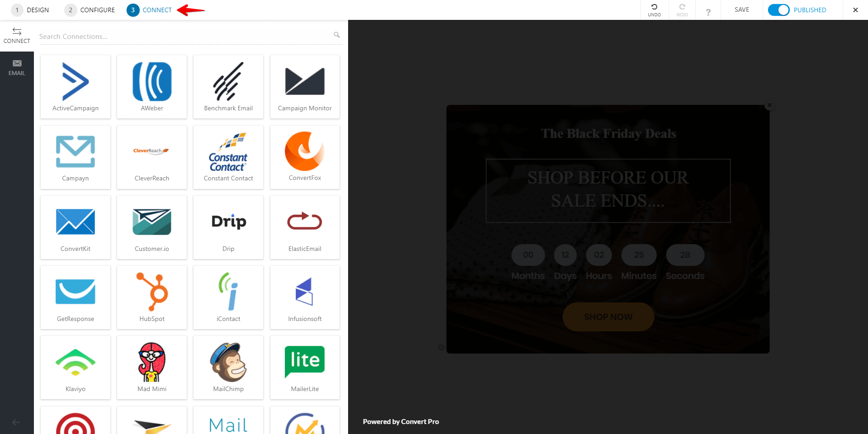Select the ActiveCampaign connection
868x434 pixels.
(75, 87)
